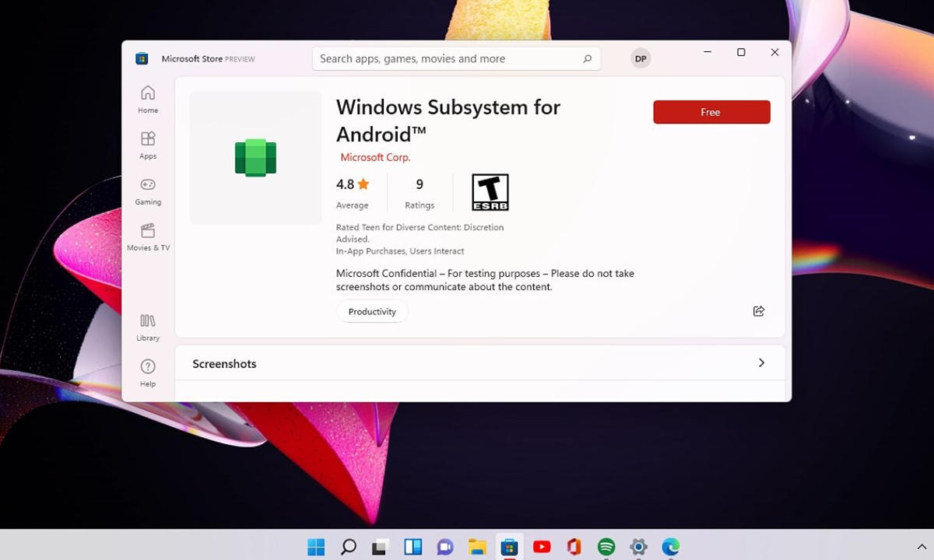This screenshot has height=560, width=934.
Task: Expand the Screenshots section
Action: click(x=761, y=363)
